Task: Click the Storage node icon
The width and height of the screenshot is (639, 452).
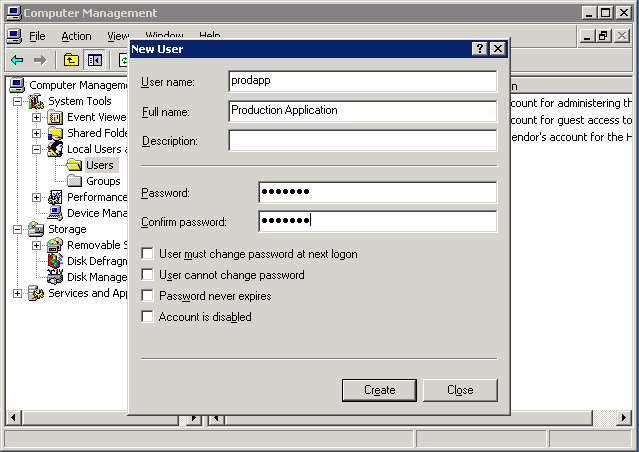Action: [36, 229]
